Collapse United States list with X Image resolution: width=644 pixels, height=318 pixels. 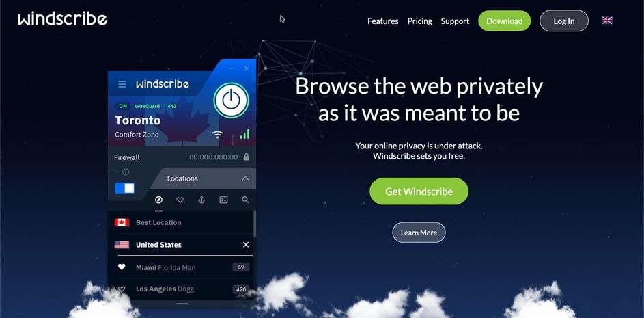246,245
